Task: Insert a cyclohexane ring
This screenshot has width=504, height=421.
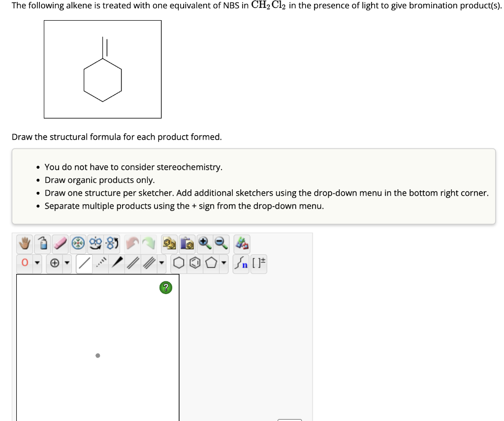Action: click(x=179, y=263)
